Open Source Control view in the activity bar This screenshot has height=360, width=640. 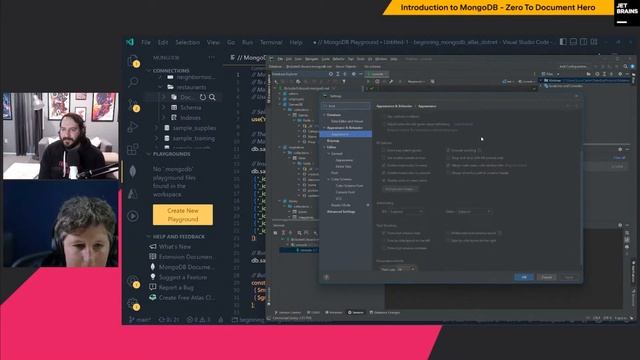(133, 105)
